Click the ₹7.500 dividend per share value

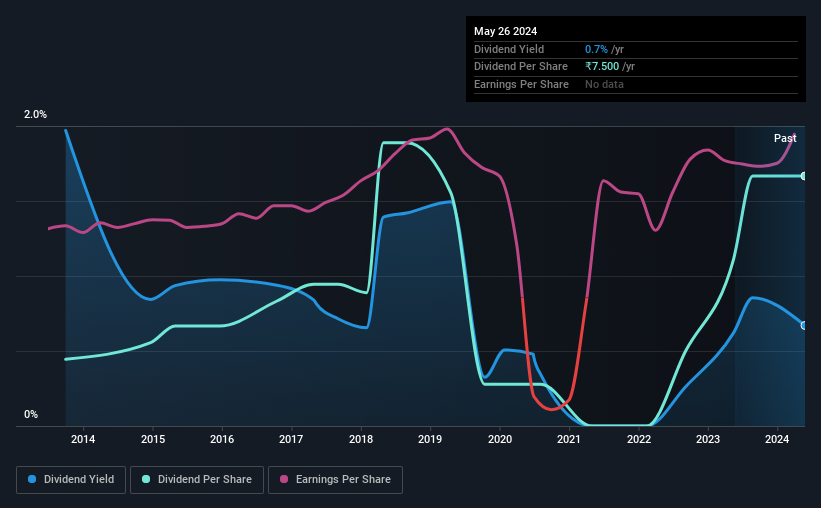(602, 67)
